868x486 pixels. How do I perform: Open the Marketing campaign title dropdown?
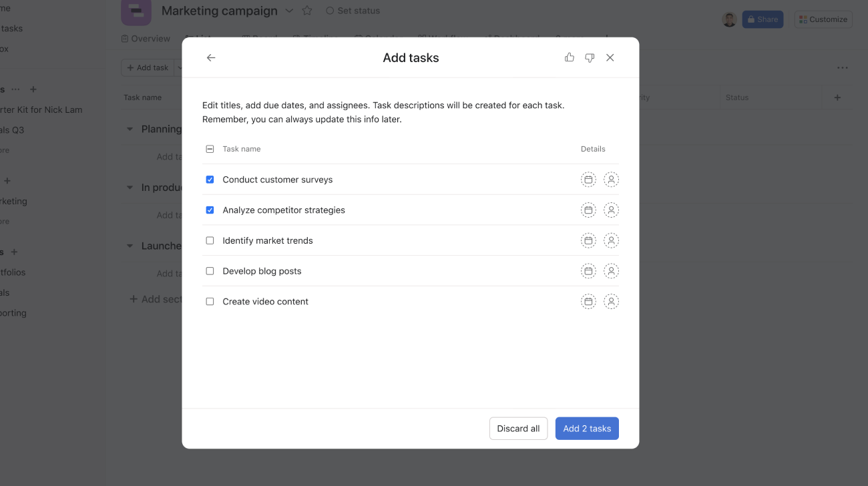click(289, 11)
